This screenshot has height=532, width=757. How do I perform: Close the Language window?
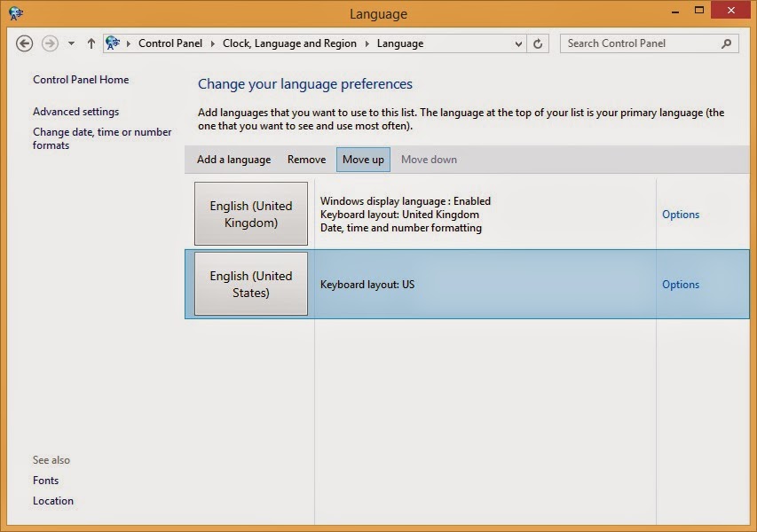pos(731,10)
